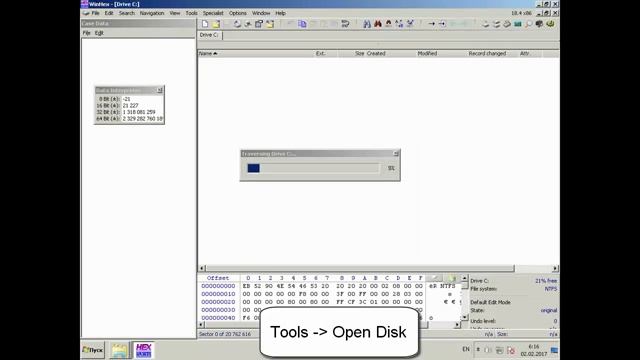Close the traversing Drive C progress dialog

[x=396, y=153]
